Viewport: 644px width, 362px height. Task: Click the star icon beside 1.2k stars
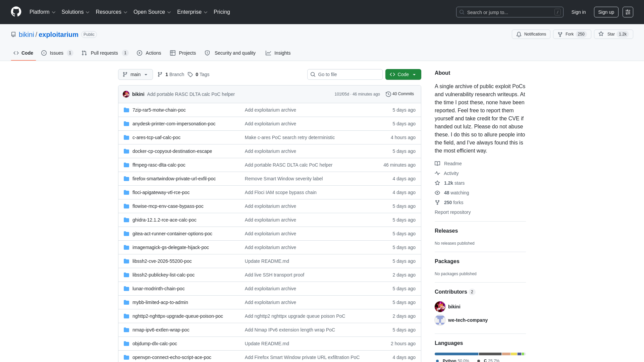(437, 183)
